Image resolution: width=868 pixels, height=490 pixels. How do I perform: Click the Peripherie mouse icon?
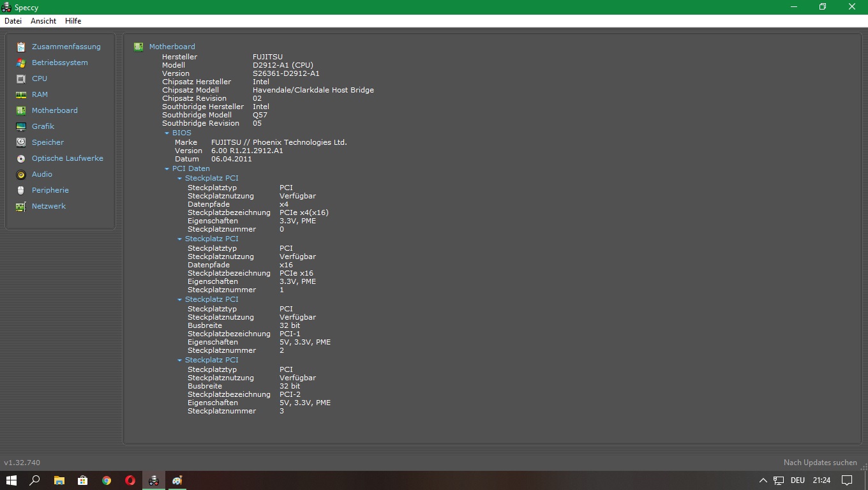(21, 190)
